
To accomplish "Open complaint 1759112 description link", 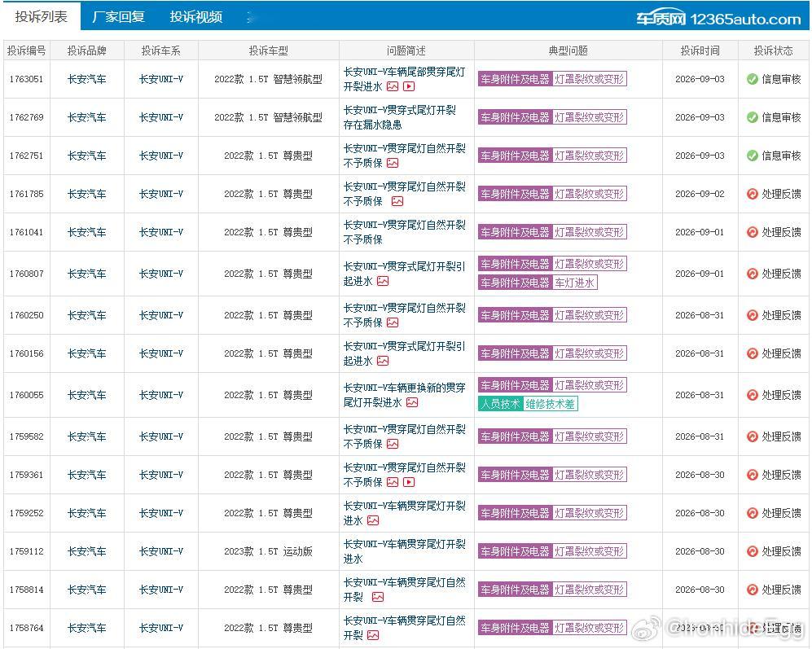I will coord(405,551).
